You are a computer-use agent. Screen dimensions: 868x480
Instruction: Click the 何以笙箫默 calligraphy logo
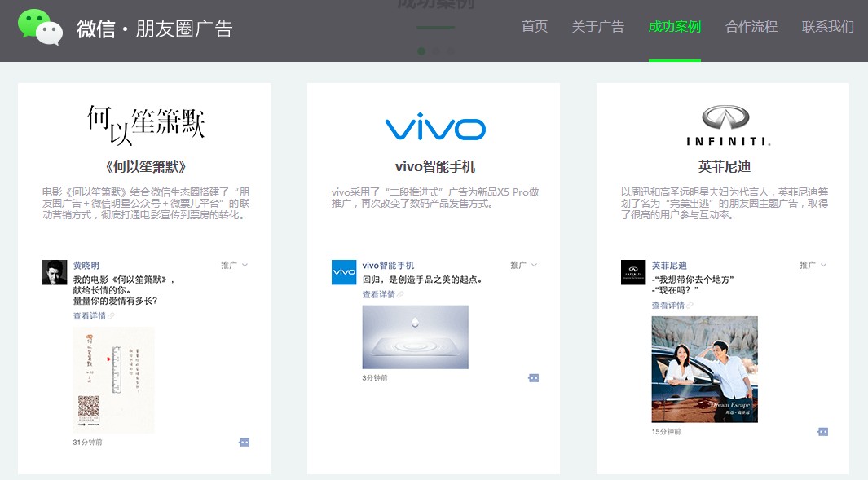146,121
